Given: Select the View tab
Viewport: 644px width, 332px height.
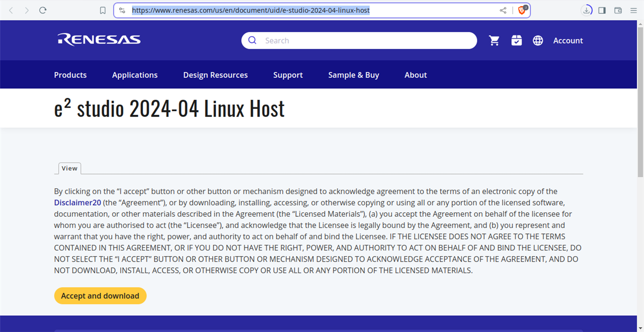Looking at the screenshot, I should [69, 169].
